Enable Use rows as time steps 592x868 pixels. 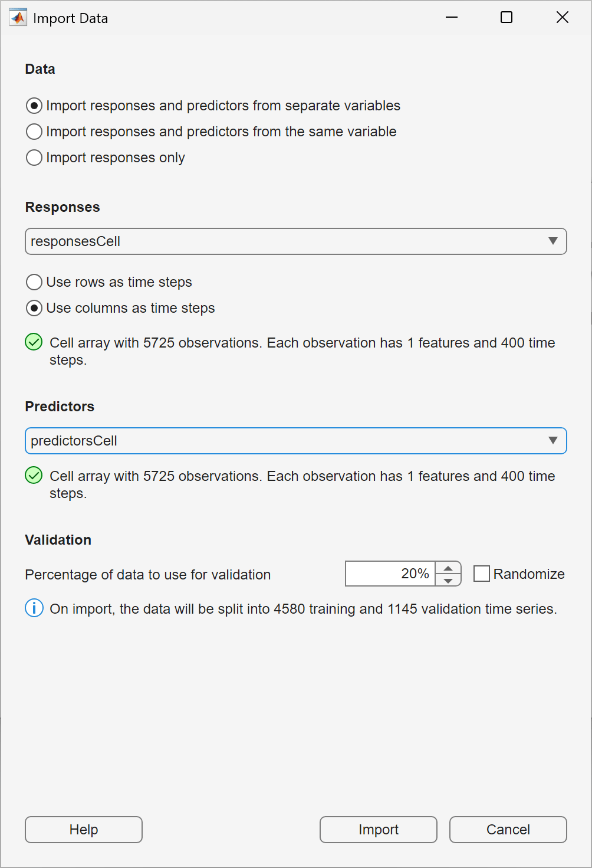34,282
